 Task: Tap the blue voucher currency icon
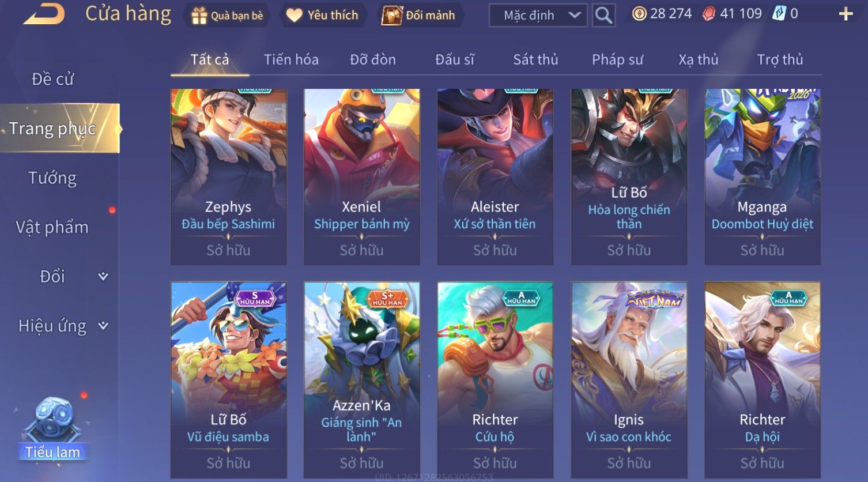coord(779,14)
